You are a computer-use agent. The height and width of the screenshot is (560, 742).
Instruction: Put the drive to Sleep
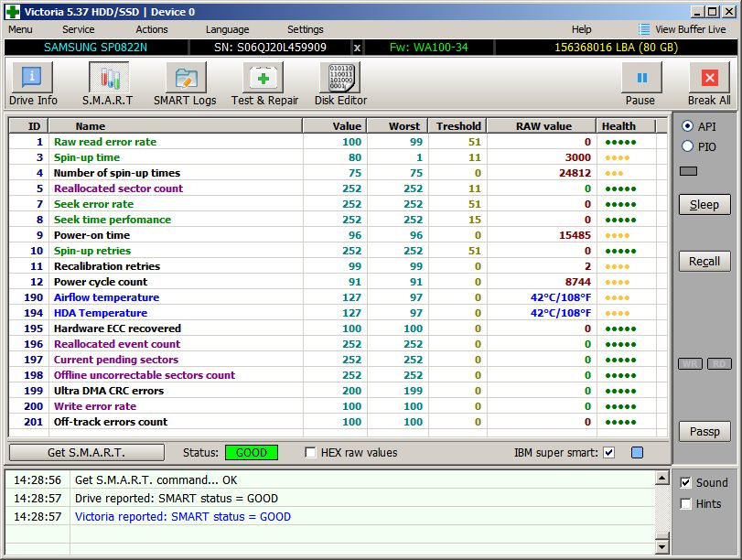(x=704, y=204)
